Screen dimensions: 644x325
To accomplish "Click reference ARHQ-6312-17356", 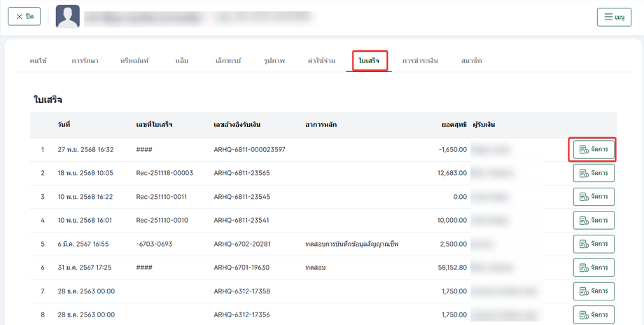I will coord(241,314).
